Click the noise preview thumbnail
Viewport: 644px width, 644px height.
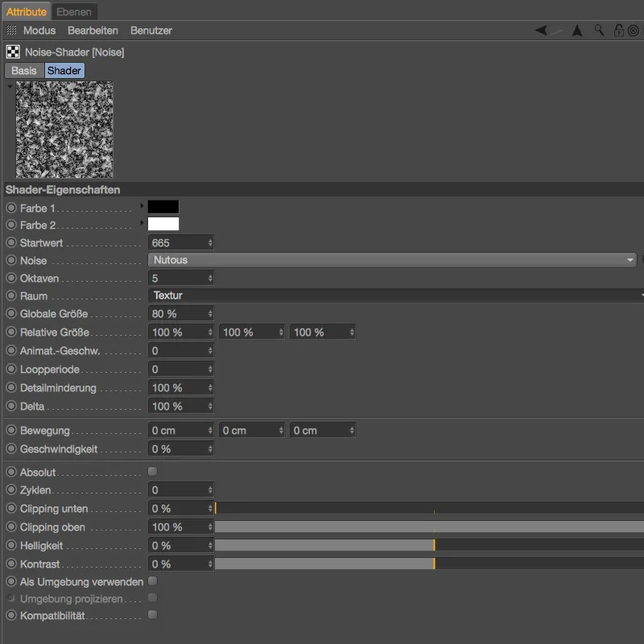coord(64,130)
